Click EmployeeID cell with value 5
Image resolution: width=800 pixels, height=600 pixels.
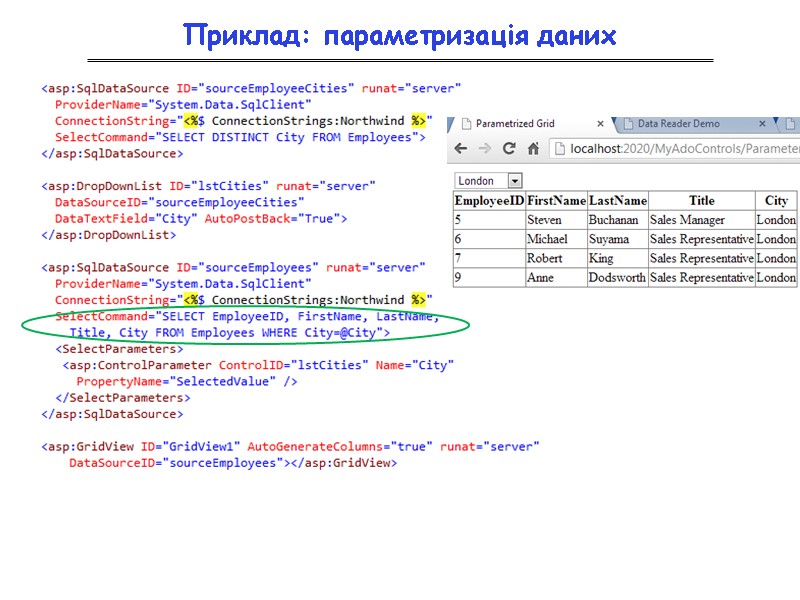click(489, 220)
